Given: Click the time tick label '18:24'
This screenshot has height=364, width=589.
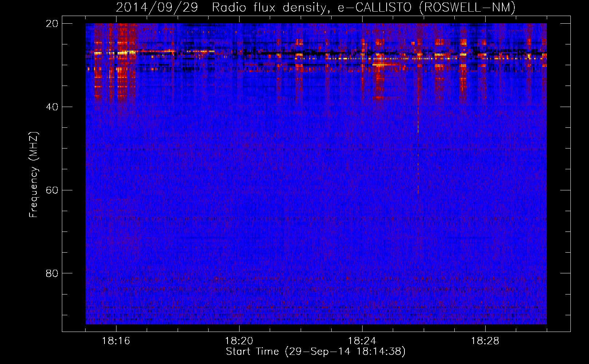Looking at the screenshot, I should tap(362, 341).
